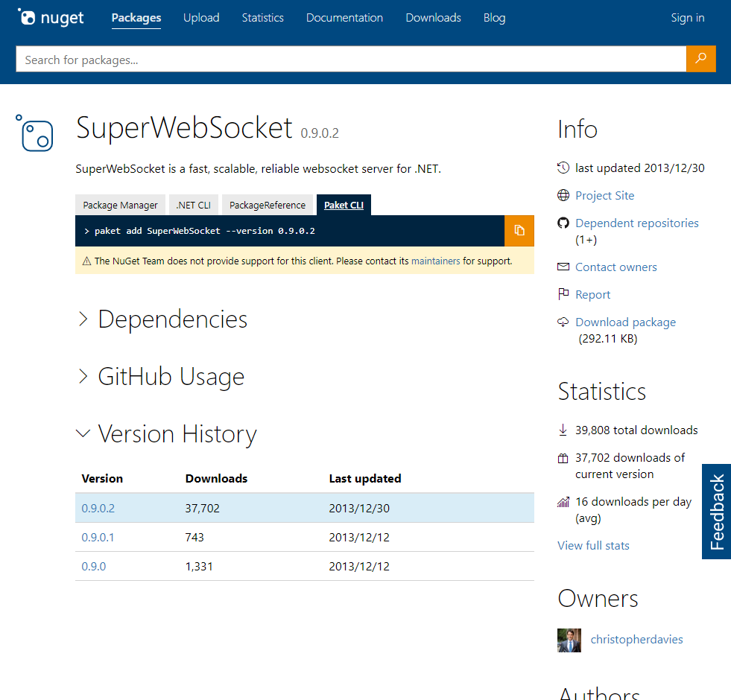The image size is (731, 700).
Task: Click the 37,702 downloads cell
Action: click(203, 508)
